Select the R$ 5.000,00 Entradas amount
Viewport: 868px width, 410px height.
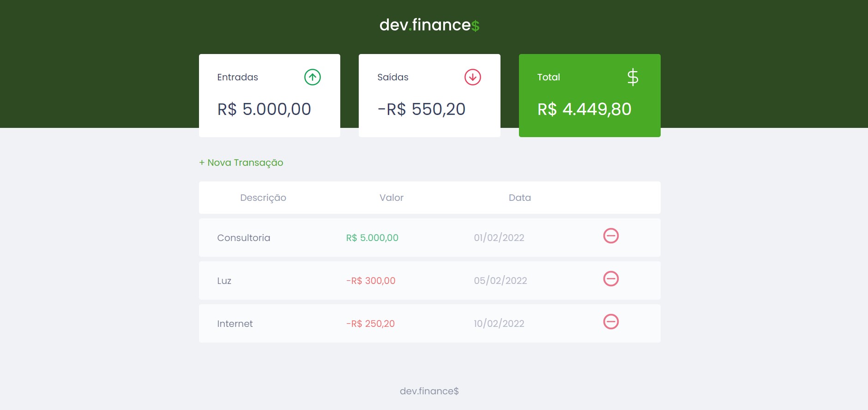coord(264,109)
